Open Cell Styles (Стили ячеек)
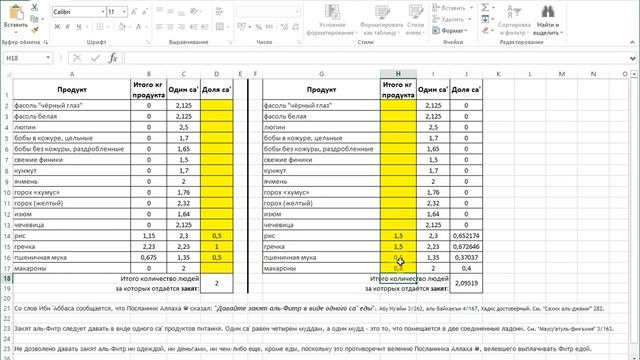The height and width of the screenshot is (360, 640). pyautogui.click(x=416, y=20)
